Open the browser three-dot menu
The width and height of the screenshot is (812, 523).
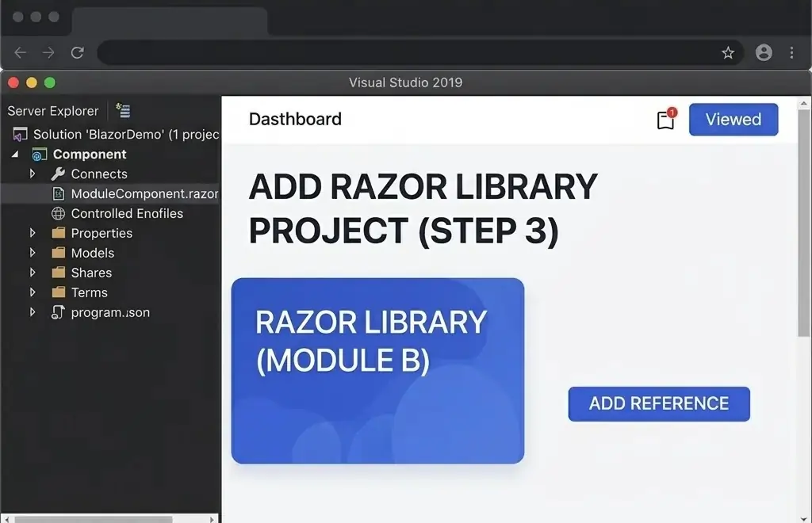click(x=791, y=52)
